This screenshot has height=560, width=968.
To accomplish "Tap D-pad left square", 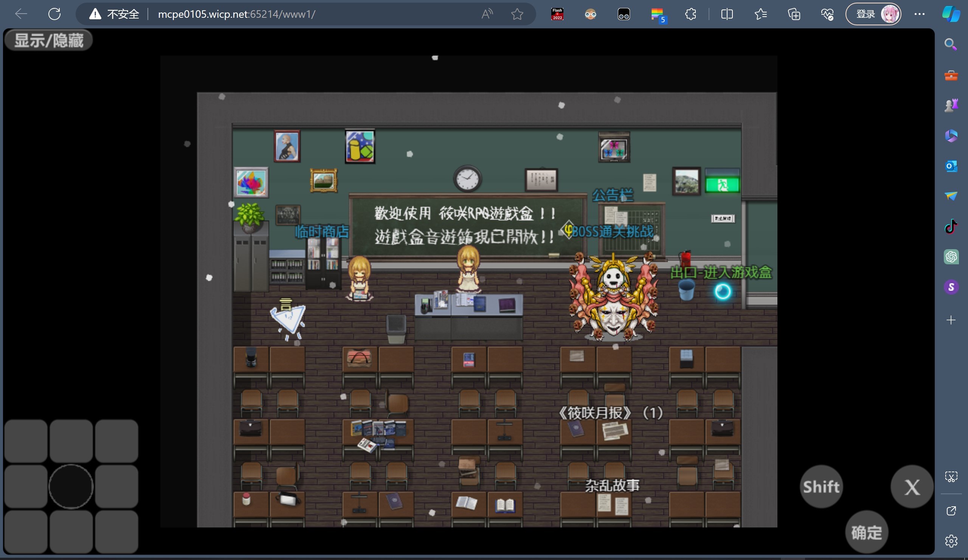I will click(x=26, y=487).
